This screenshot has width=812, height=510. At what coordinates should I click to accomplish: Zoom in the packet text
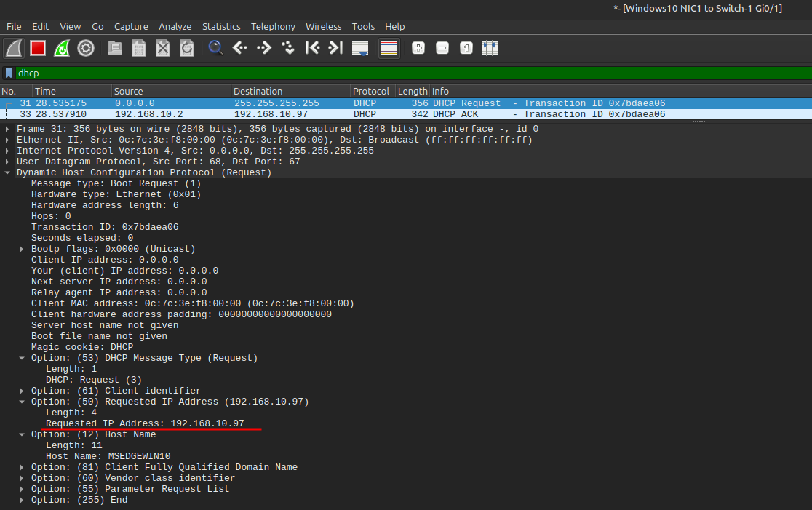[418, 49]
